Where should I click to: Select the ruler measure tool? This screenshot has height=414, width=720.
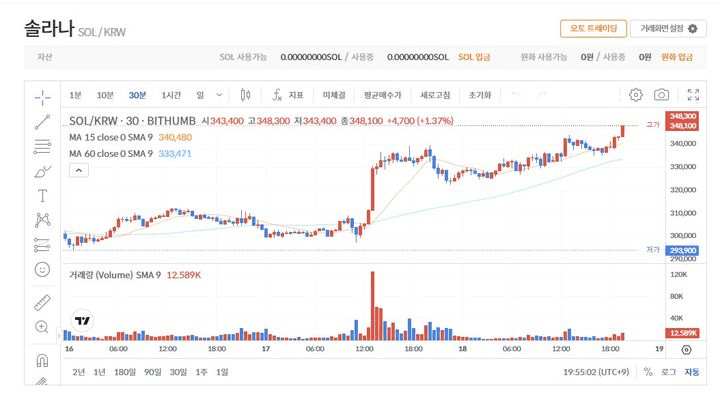42,303
